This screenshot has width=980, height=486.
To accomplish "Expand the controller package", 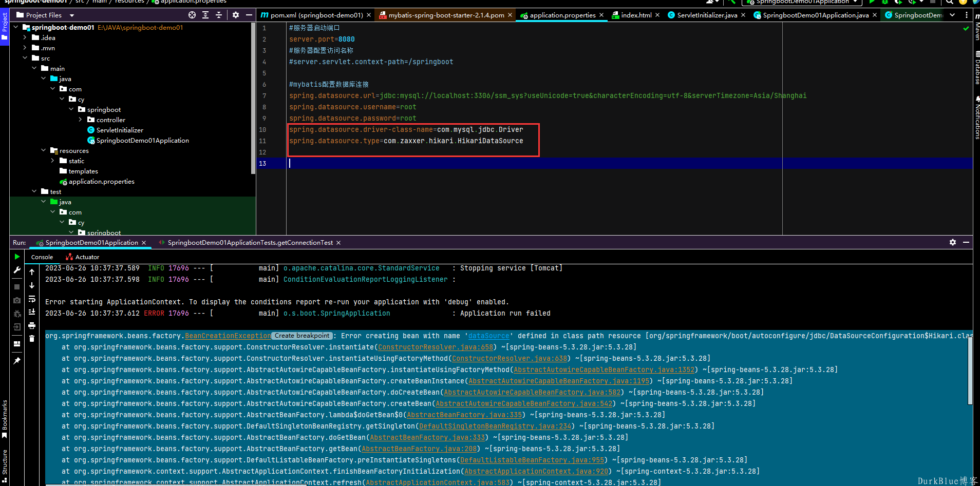I will (x=80, y=120).
